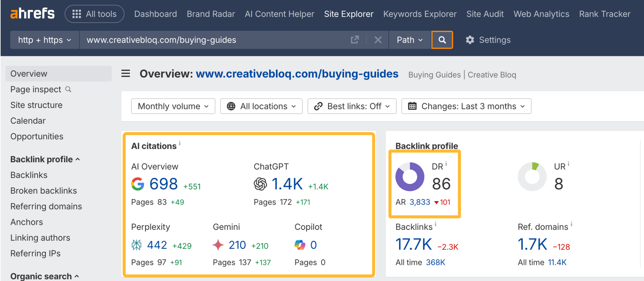Click the open-in-new-tab icon in URL bar
This screenshot has height=281, width=644.
click(355, 40)
